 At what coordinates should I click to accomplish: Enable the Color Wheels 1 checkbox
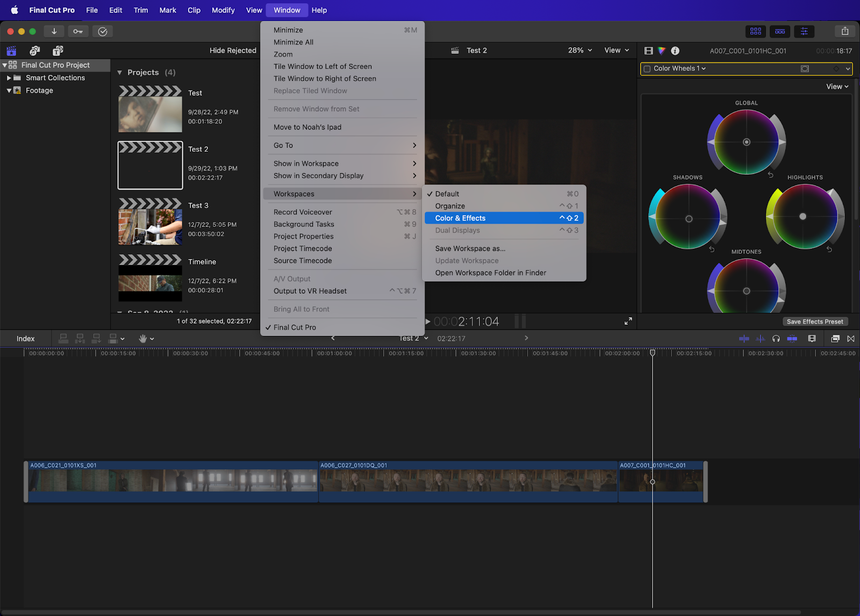pos(647,69)
